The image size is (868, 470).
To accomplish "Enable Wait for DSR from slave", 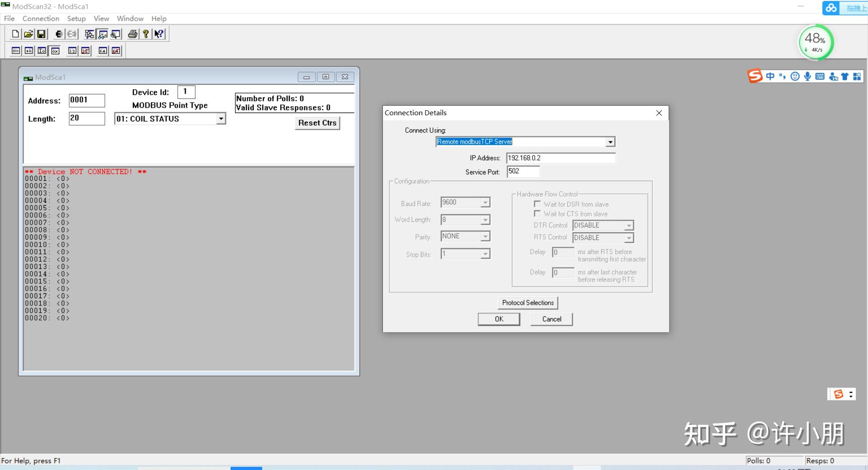I will coord(537,204).
